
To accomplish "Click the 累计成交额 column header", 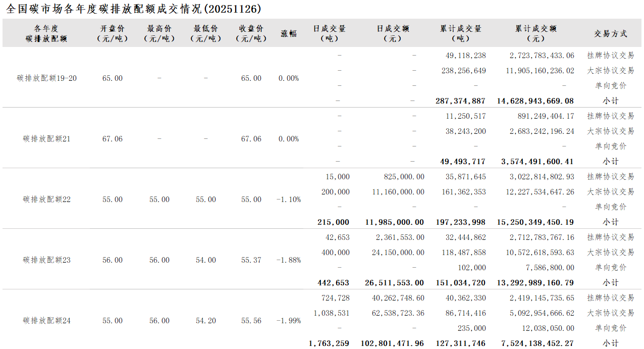I will click(x=535, y=33).
